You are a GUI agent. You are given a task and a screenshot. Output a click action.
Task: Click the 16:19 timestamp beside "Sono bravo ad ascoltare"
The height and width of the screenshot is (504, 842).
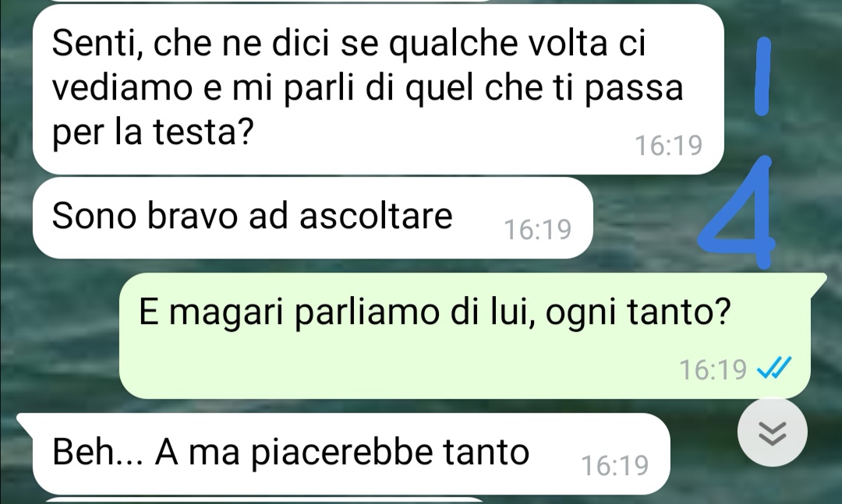click(x=537, y=230)
